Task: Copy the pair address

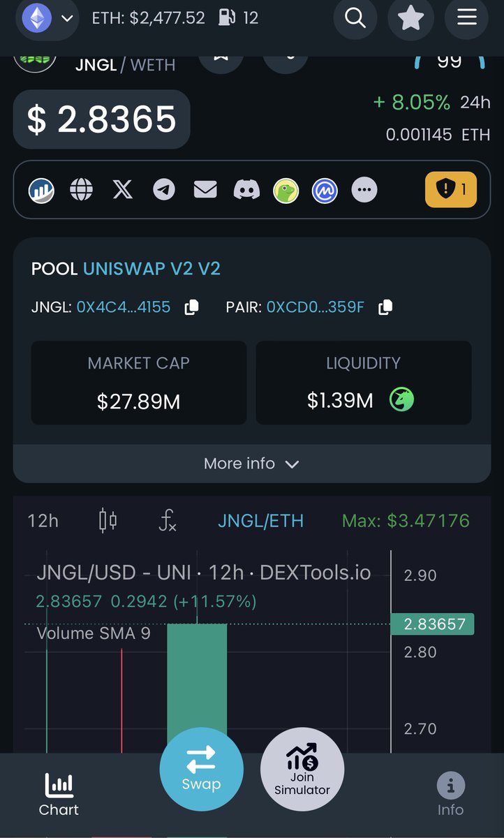Action: tap(385, 307)
